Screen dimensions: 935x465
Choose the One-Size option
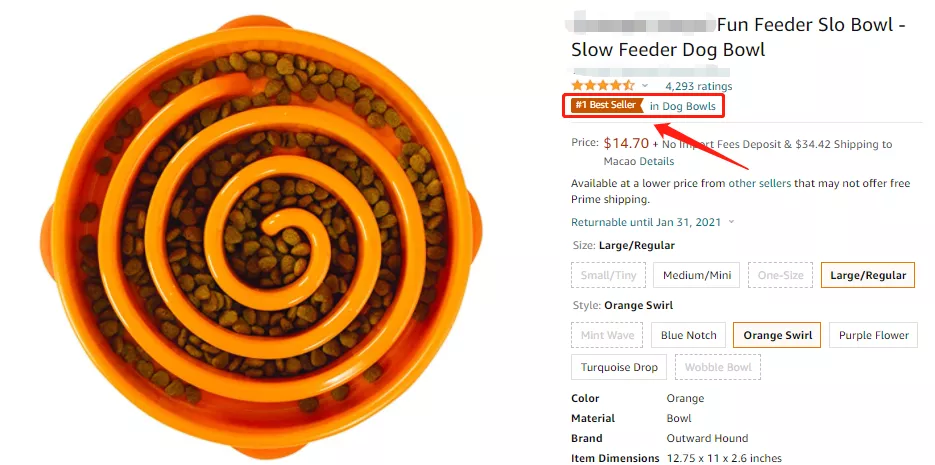click(781, 275)
